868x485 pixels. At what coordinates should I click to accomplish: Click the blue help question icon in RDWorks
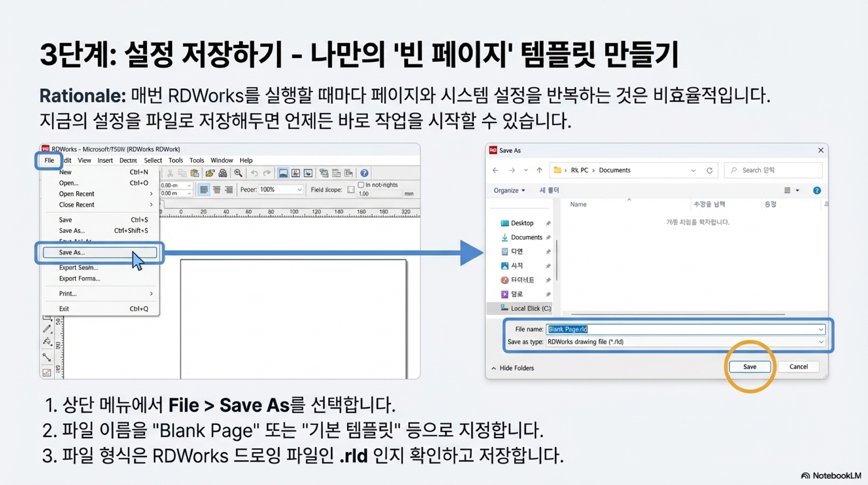(x=364, y=173)
